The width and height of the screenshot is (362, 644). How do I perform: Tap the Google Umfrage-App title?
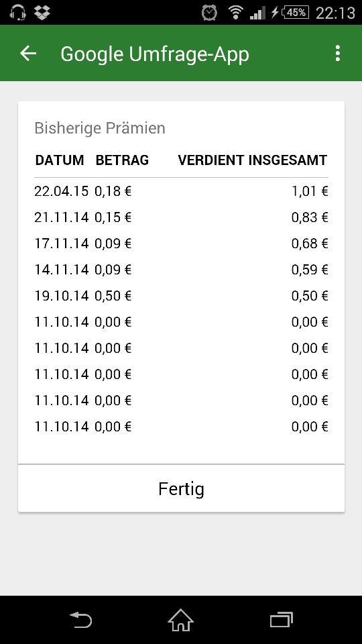pyautogui.click(x=155, y=54)
